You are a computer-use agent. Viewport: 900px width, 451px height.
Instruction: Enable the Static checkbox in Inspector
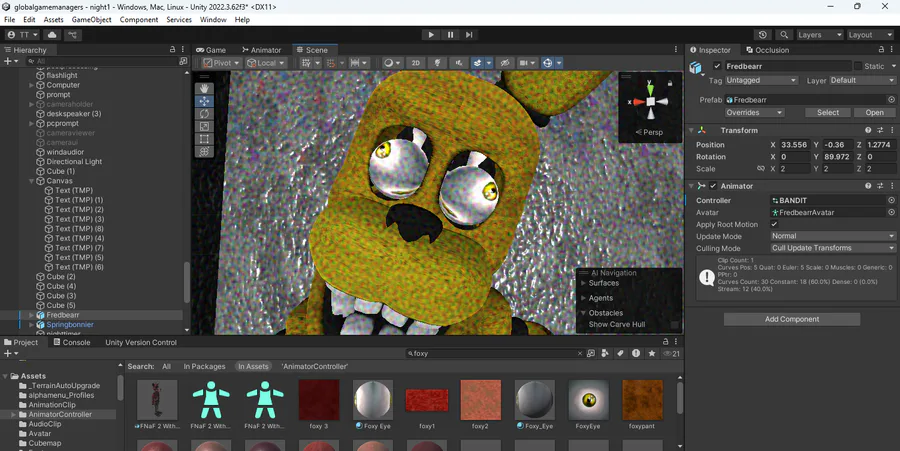click(857, 66)
